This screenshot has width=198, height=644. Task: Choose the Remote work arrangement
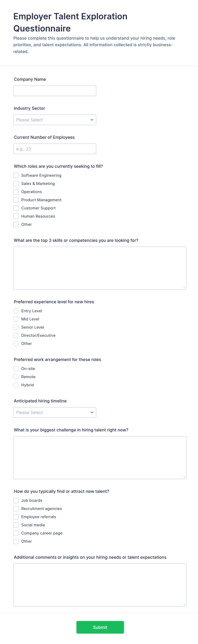[16, 377]
